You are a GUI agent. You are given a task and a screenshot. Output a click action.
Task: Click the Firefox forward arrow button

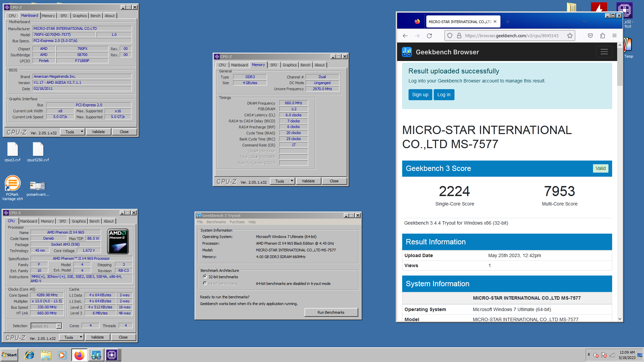[x=417, y=36]
